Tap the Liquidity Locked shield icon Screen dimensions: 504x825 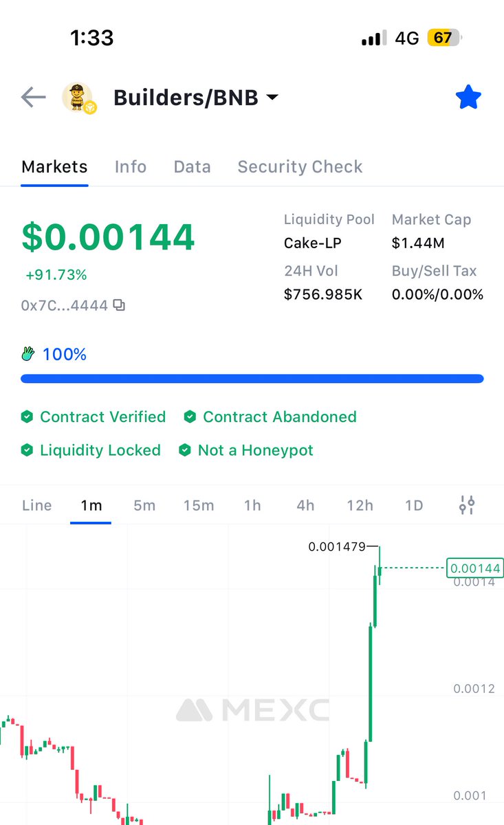(x=27, y=450)
